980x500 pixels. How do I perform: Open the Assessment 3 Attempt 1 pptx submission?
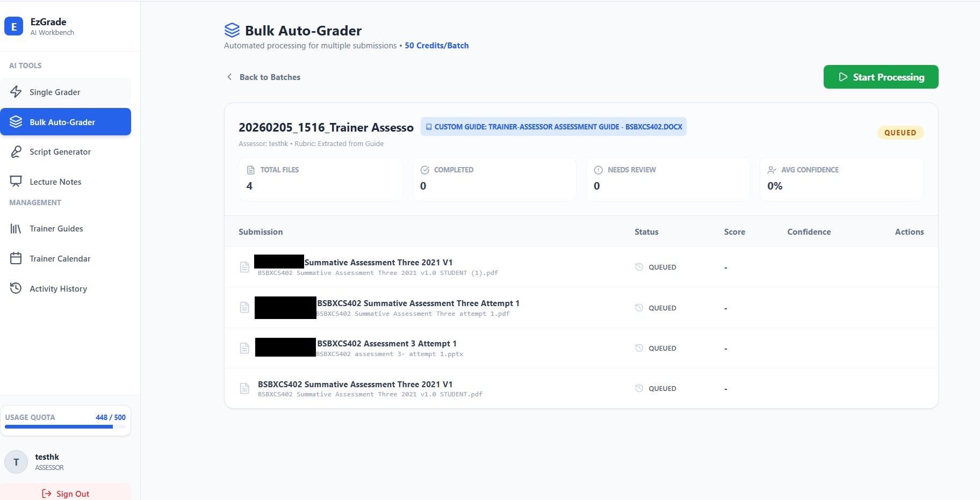pos(386,344)
